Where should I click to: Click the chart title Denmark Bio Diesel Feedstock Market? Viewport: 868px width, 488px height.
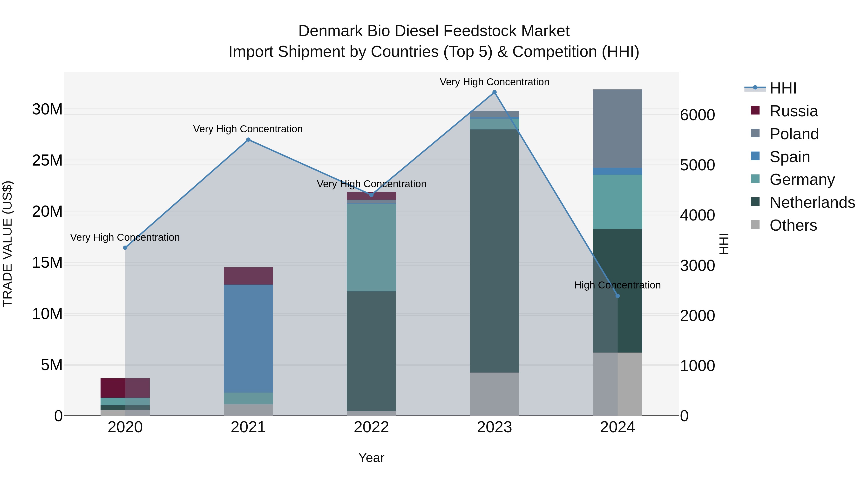click(434, 31)
